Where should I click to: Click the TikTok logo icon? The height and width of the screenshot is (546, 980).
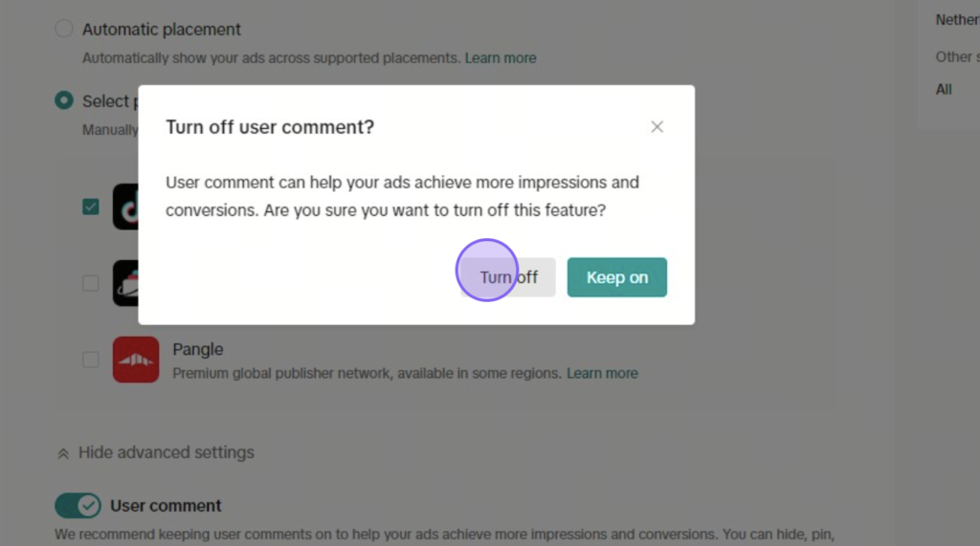pos(125,207)
